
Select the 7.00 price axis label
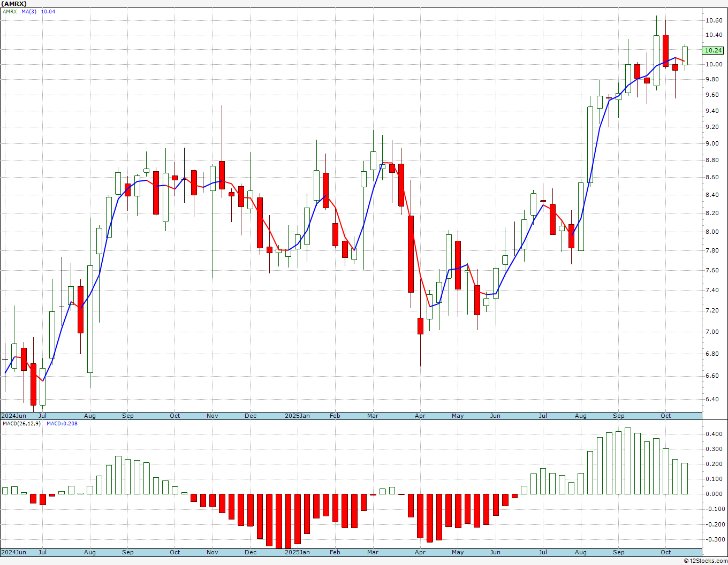(713, 332)
